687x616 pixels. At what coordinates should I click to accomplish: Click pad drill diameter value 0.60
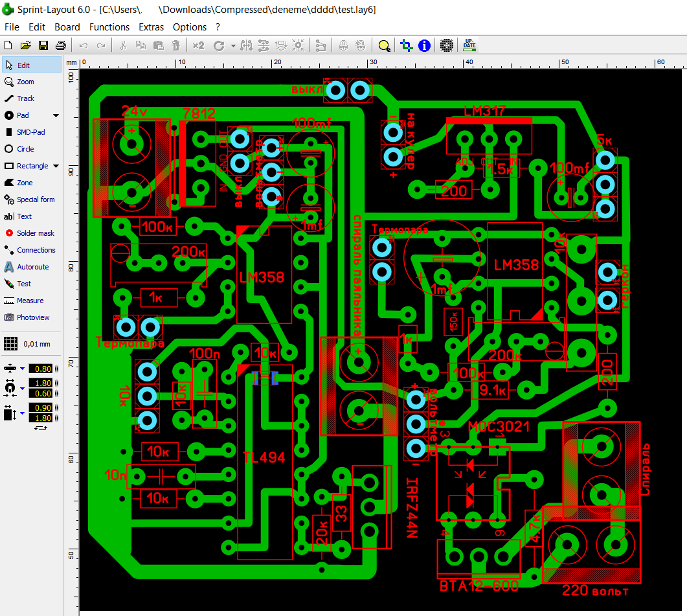(41, 394)
